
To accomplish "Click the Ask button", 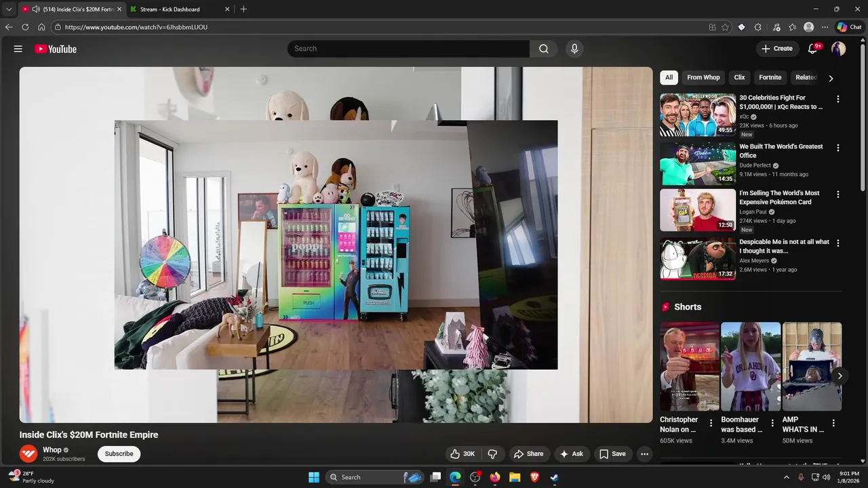I will pos(571,454).
